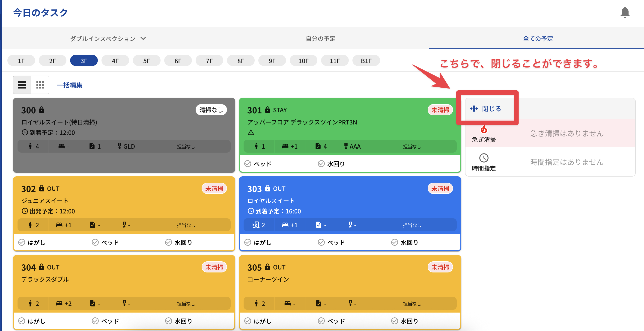Switch to list view layout icon
This screenshot has height=331, width=644.
(x=22, y=85)
